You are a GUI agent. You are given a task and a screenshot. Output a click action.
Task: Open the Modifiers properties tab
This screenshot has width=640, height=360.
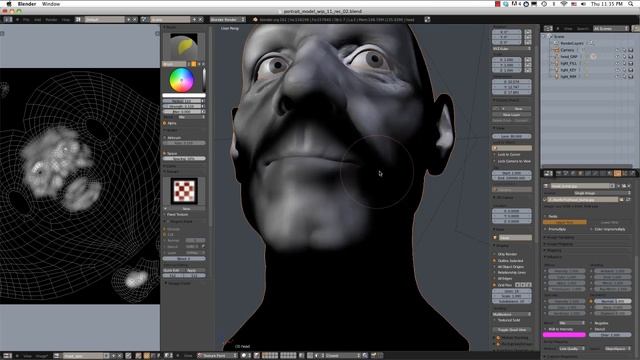pos(595,173)
